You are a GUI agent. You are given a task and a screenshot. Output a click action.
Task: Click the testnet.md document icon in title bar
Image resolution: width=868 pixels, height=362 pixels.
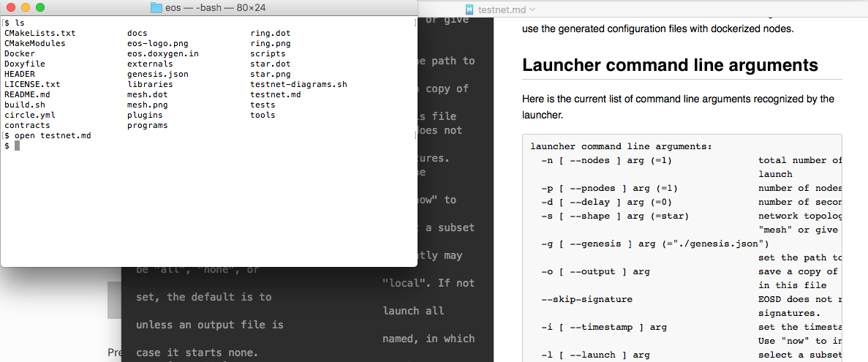[470, 10]
